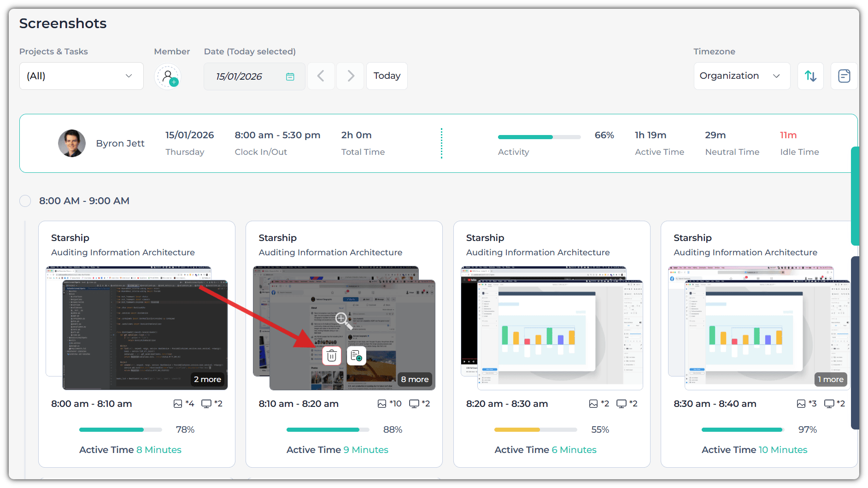Select the 8:00 AM - 9:00 AM radio circle
This screenshot has height=488, width=868.
coord(25,201)
